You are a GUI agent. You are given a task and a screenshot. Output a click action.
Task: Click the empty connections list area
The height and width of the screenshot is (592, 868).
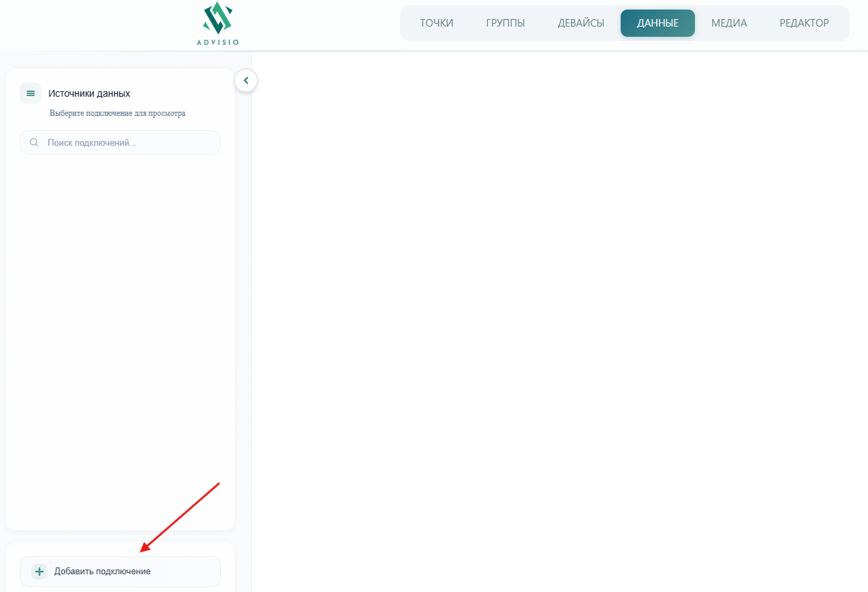tap(120, 327)
